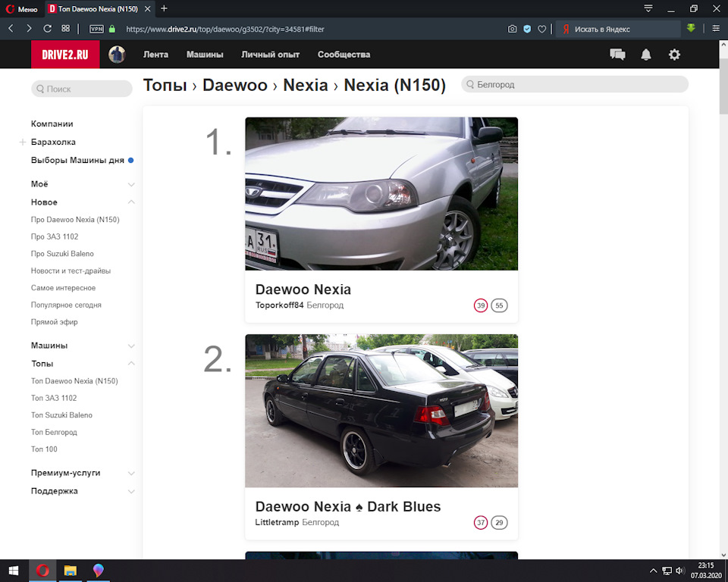
Task: Open the user avatar next to the logo
Action: [x=116, y=54]
